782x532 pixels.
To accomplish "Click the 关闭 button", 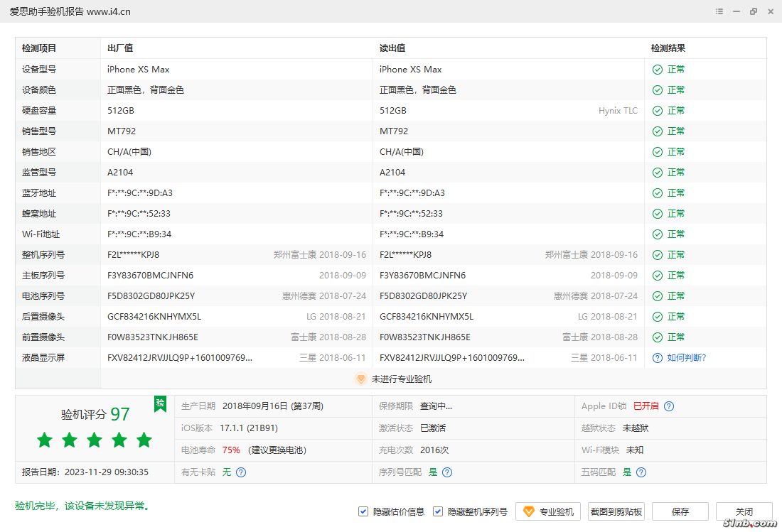I will 744,511.
